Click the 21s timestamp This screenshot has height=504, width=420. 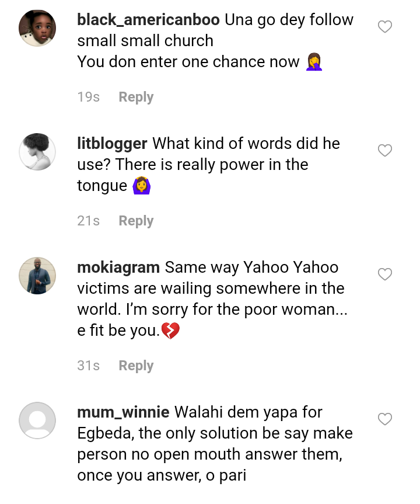click(x=89, y=221)
